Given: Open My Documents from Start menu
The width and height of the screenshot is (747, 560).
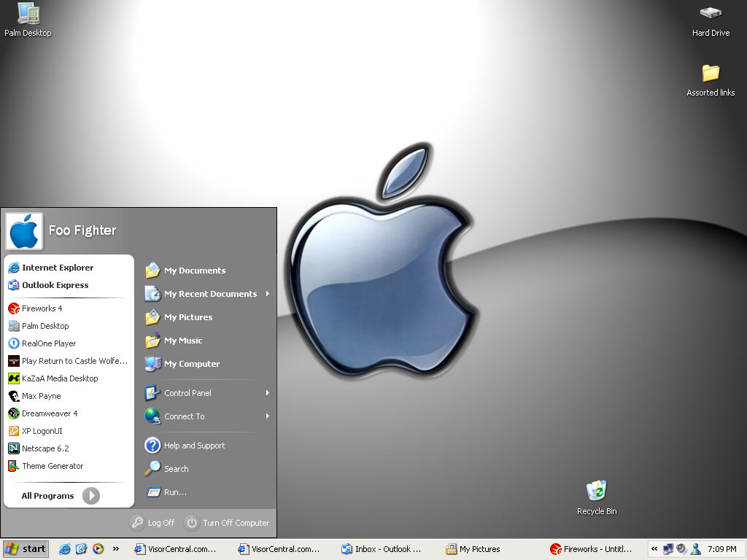Looking at the screenshot, I should (194, 271).
